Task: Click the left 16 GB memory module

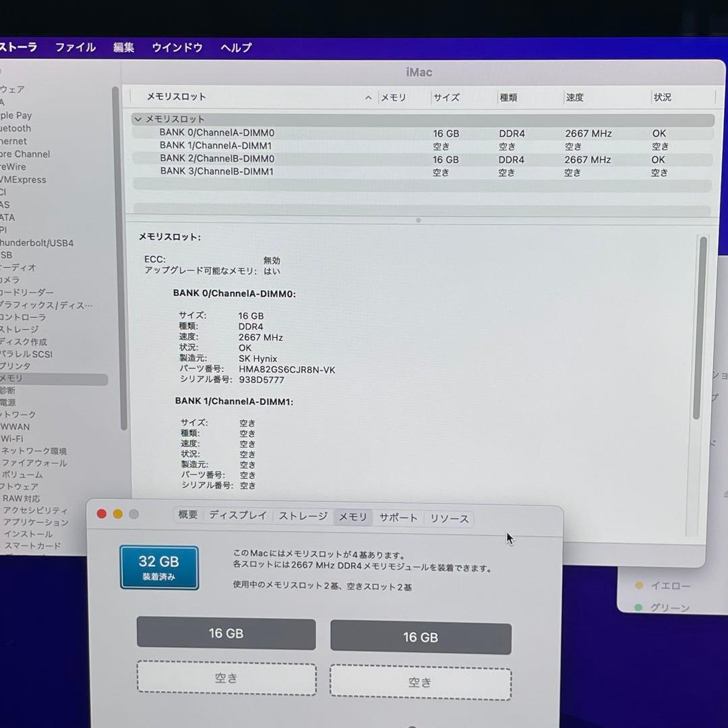Action: tap(226, 634)
